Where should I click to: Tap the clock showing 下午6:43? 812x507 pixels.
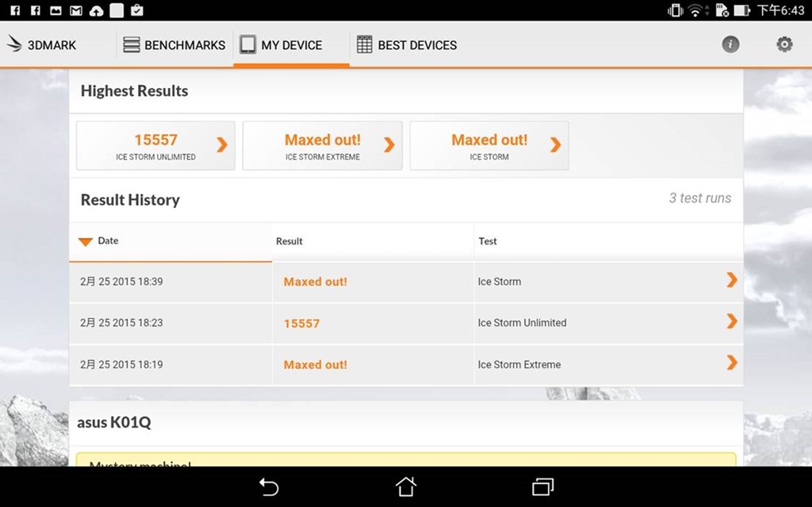781,10
